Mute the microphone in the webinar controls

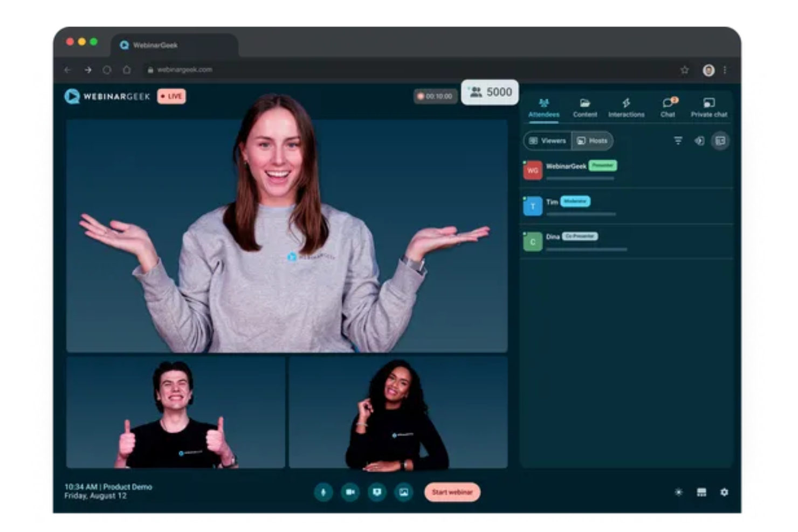point(324,492)
